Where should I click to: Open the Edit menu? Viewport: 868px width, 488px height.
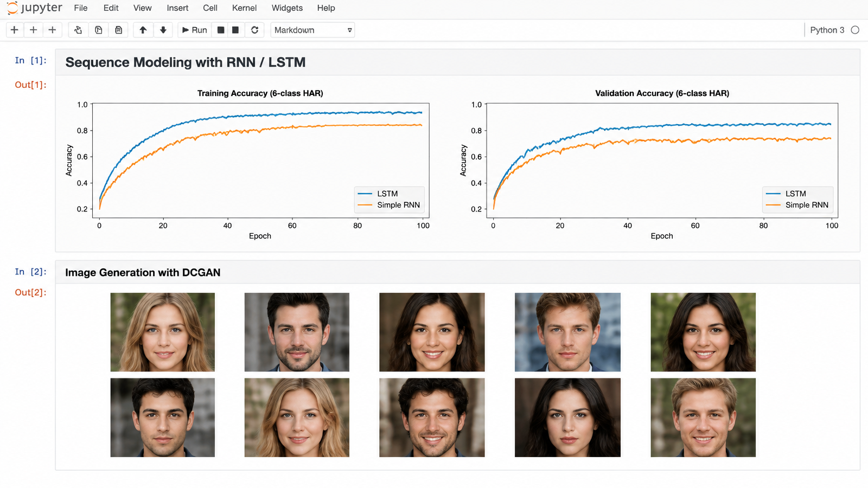click(x=111, y=8)
